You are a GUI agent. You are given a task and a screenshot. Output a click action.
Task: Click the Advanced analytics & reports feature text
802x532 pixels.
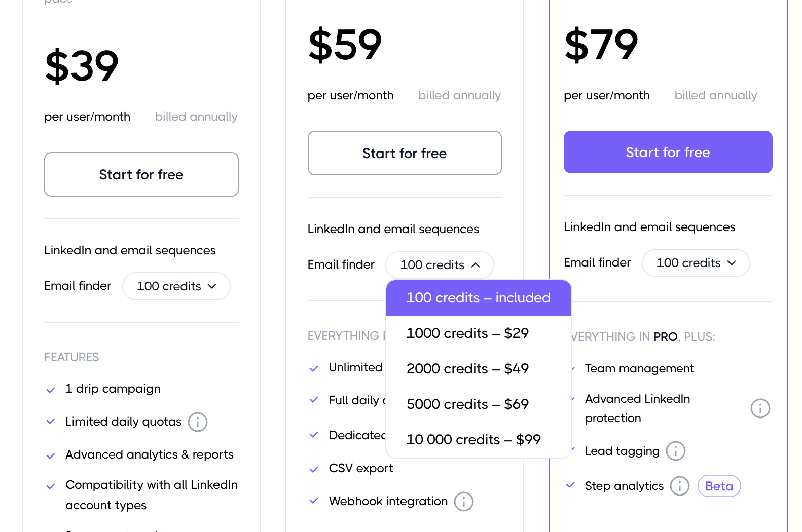point(150,454)
